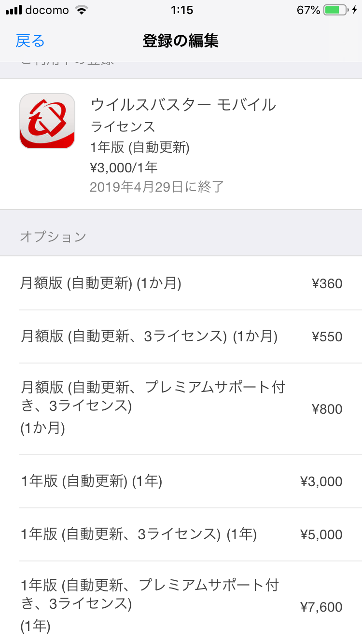362x644 pixels.
Task: Tap the ¥3,000/1年 current price text
Action: tap(124, 168)
